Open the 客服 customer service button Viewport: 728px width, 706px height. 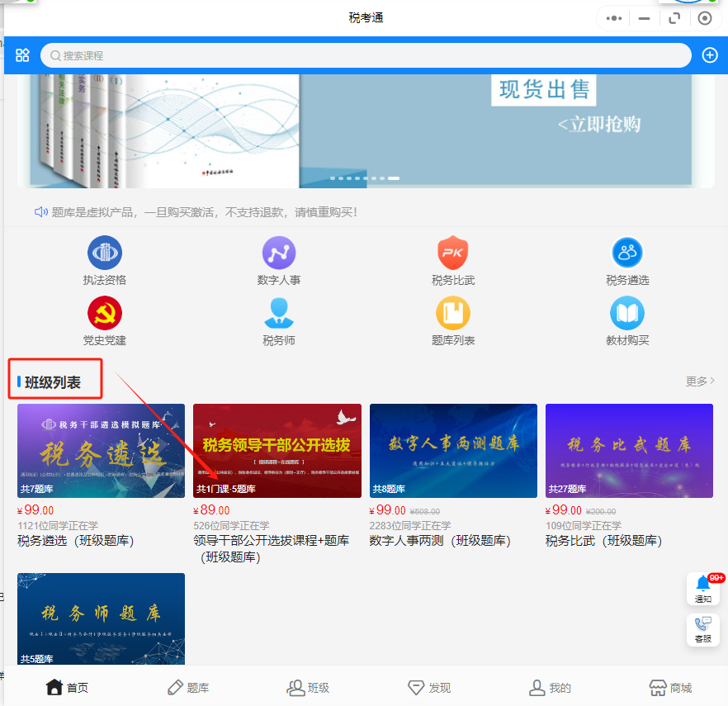[x=703, y=629]
